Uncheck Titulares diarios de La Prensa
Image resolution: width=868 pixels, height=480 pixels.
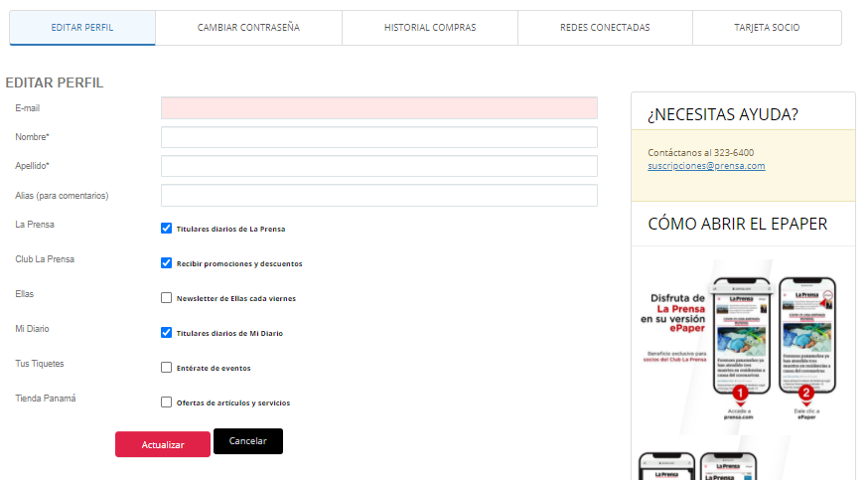(166, 229)
